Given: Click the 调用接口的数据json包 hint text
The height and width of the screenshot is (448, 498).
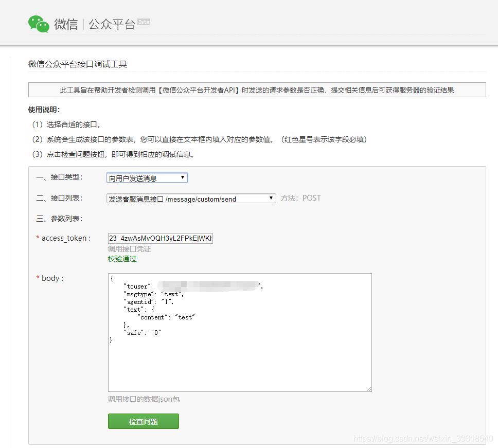Looking at the screenshot, I should coord(144,399).
